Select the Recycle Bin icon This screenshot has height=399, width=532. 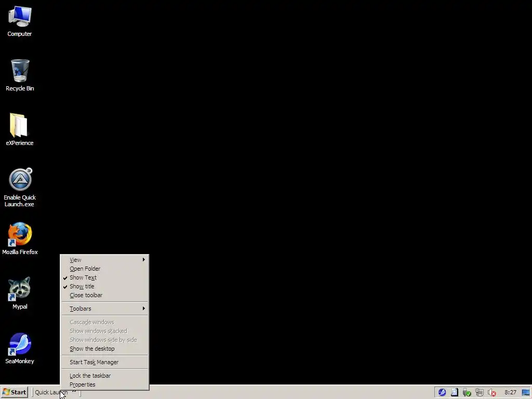20,75
